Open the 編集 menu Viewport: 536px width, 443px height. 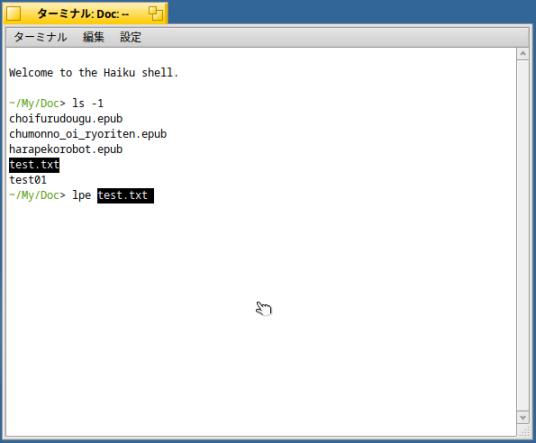[93, 37]
